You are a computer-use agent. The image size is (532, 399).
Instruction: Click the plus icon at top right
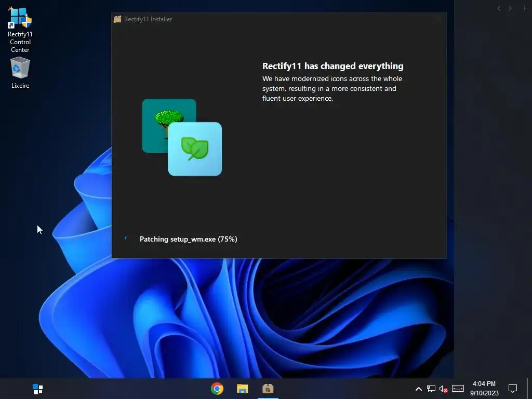(525, 8)
